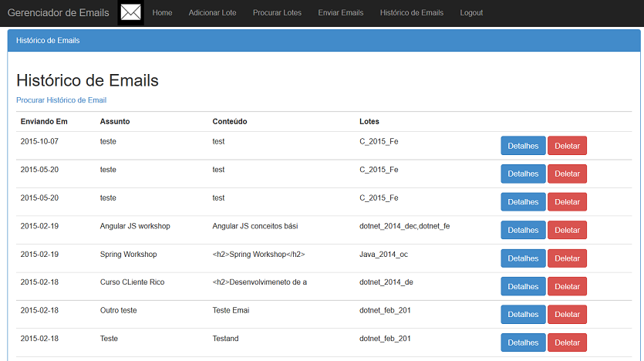Select Enviar Emails navigation item
Screen dimensions: 644x361
coord(340,13)
